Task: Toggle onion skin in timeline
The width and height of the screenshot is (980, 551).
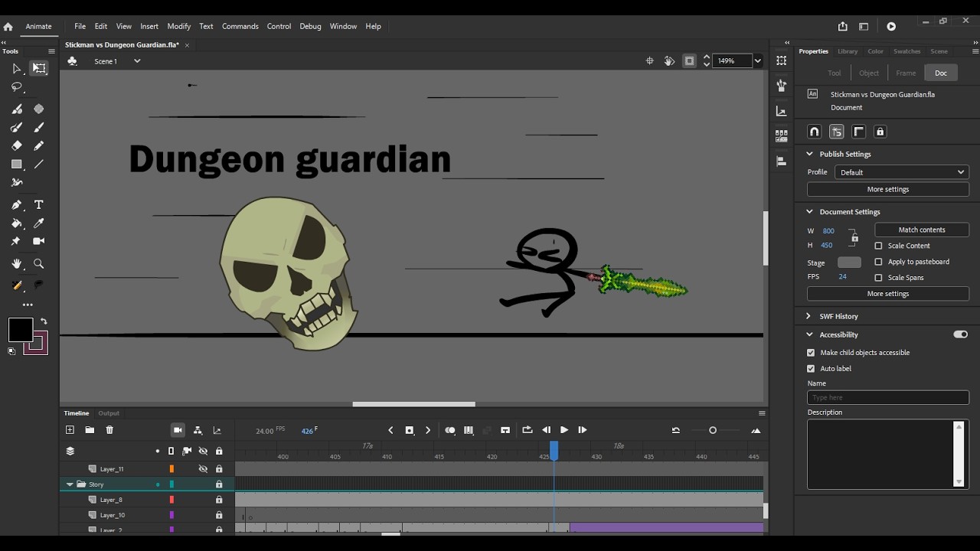Action: pos(450,430)
